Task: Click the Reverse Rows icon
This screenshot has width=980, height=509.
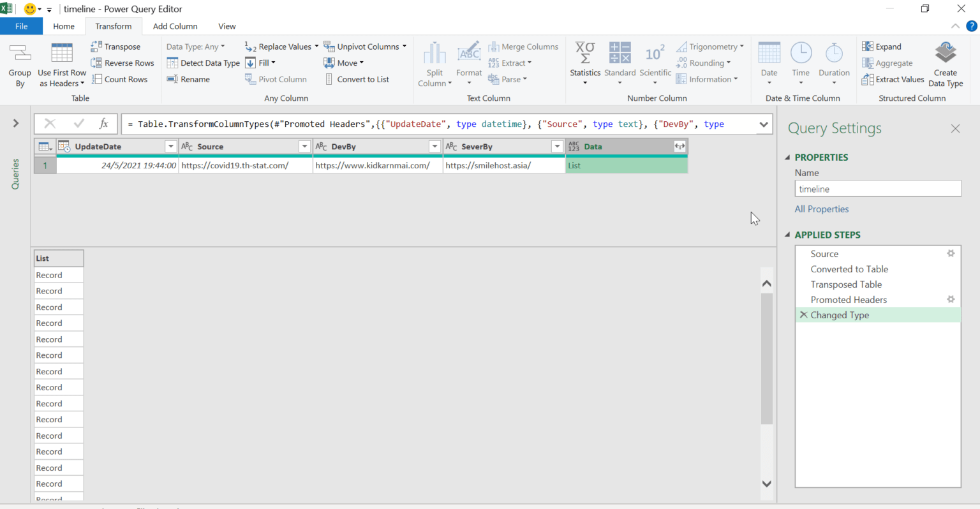Action: click(122, 63)
